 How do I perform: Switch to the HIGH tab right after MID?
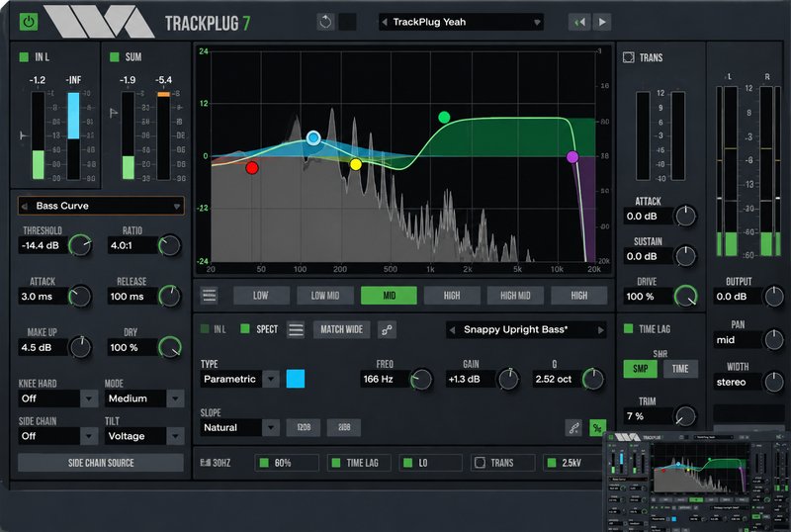pyautogui.click(x=452, y=296)
